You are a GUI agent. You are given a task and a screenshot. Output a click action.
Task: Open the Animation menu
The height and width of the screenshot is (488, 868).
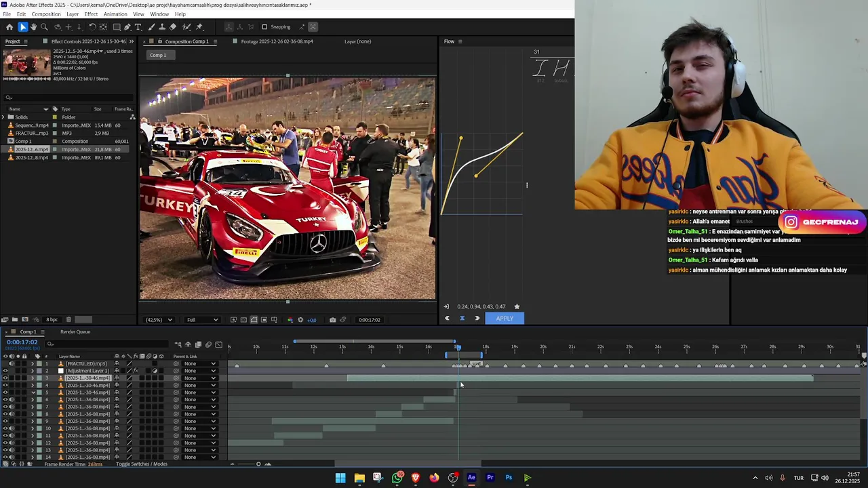(115, 14)
